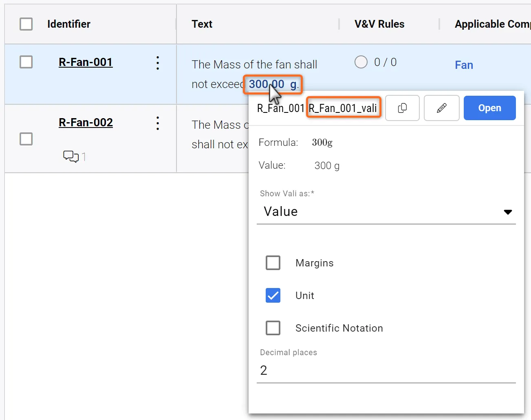Image resolution: width=531 pixels, height=420 pixels.
Task: Expand the Show Vali as dropdown
Action: click(x=386, y=212)
